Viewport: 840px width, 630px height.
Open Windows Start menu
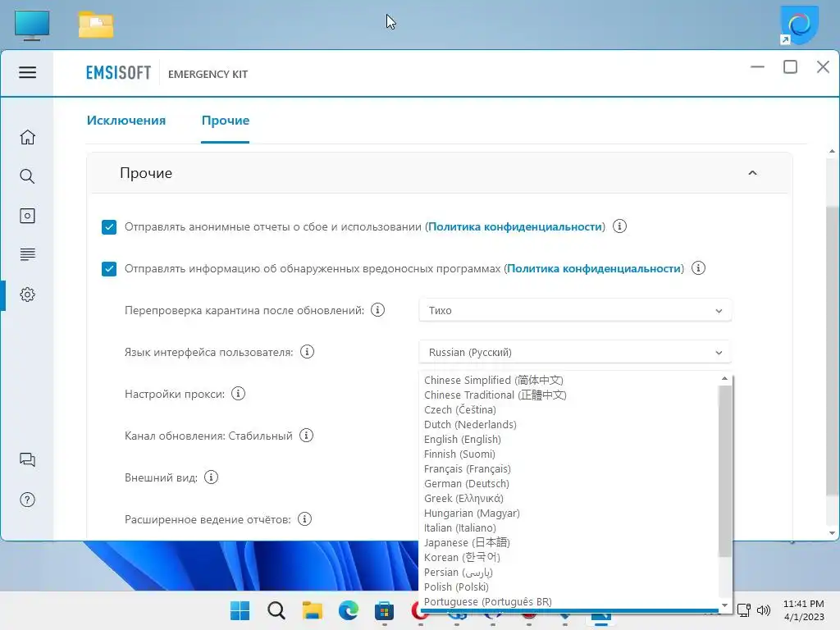(x=240, y=610)
